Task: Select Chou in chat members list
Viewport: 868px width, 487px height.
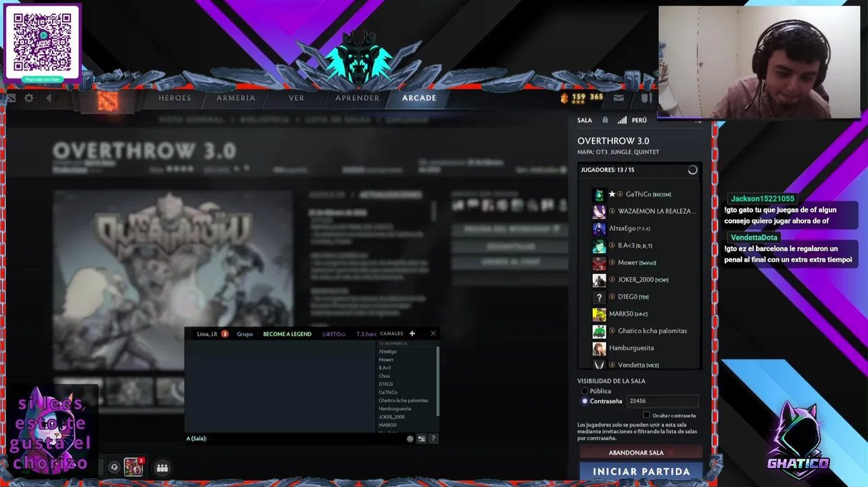Action: [384, 376]
